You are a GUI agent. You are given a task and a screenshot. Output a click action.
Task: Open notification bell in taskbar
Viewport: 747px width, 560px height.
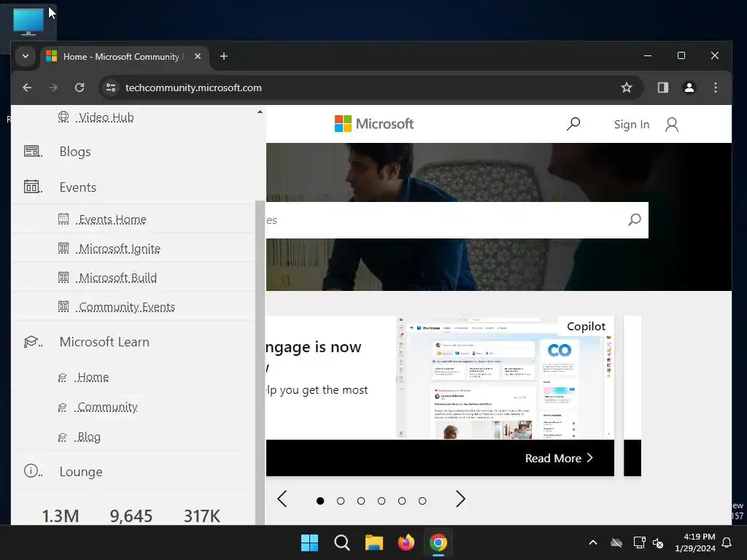point(727,542)
